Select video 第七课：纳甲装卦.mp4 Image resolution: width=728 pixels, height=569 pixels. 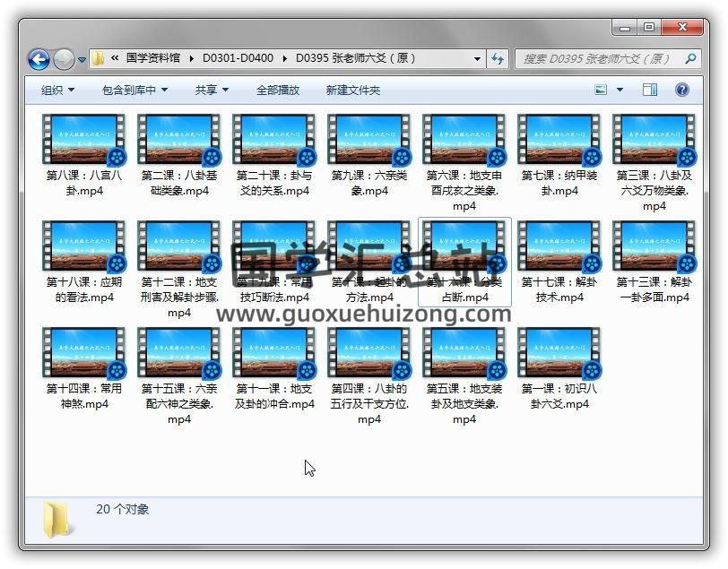[x=559, y=157]
